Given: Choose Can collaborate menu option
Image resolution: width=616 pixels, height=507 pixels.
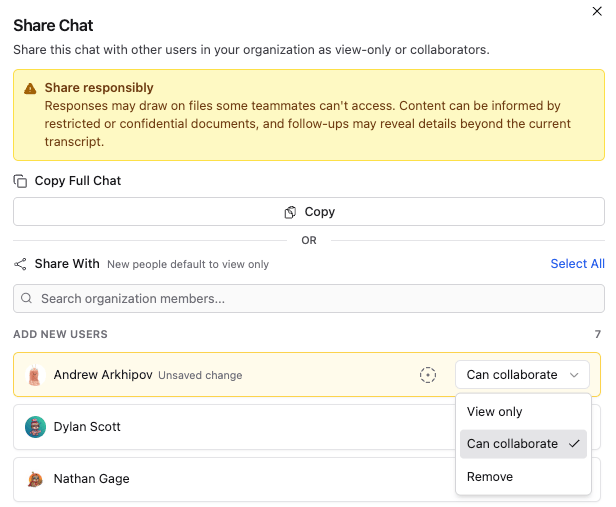Looking at the screenshot, I should point(523,444).
